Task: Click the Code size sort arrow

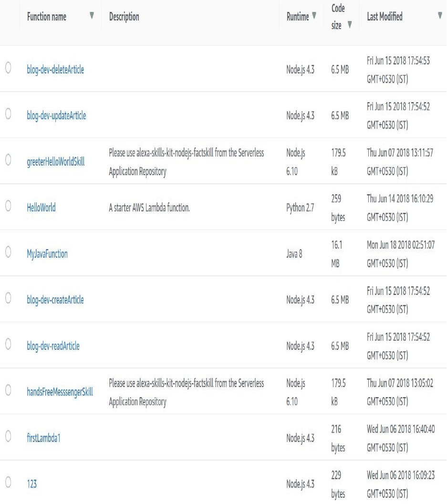Action: [x=350, y=25]
